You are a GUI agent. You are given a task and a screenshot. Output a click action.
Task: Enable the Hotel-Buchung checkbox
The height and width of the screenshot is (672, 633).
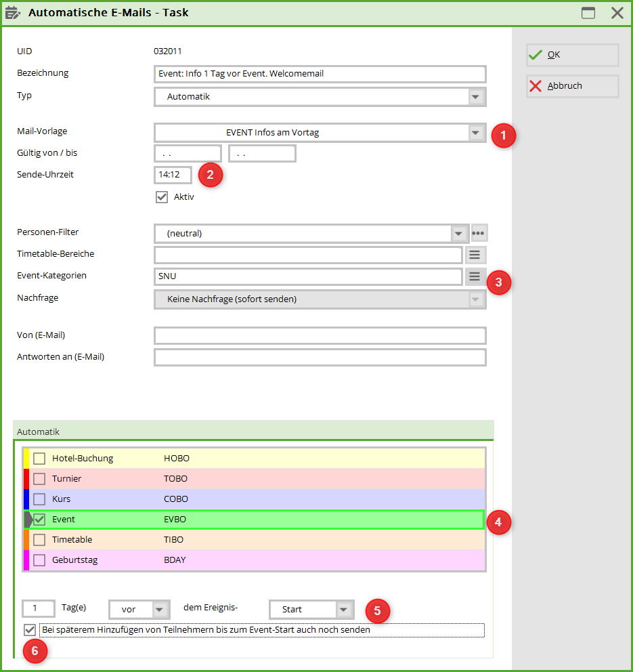tap(39, 459)
